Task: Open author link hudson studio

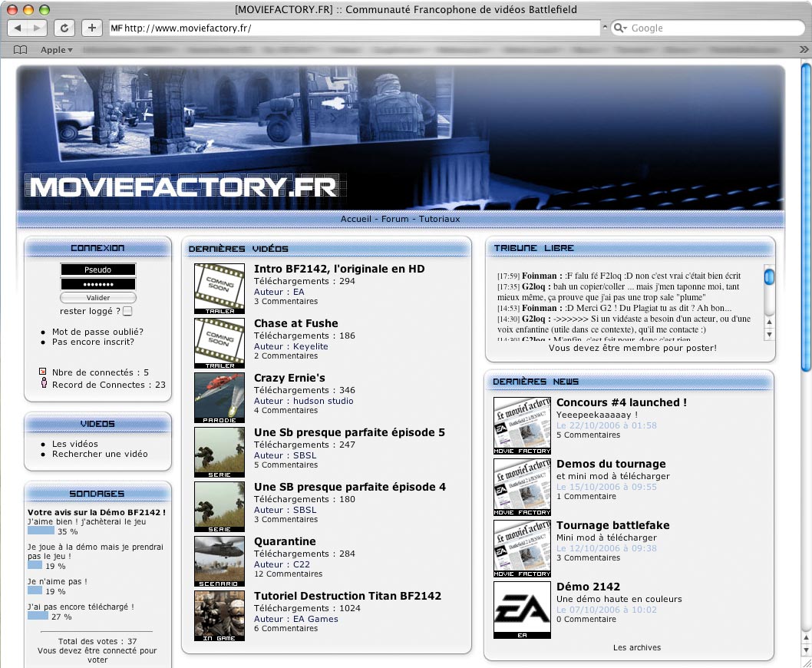Action: (x=323, y=401)
